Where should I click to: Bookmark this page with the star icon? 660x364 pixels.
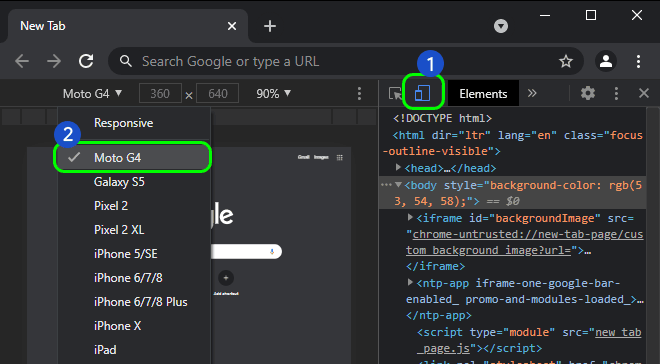566,61
